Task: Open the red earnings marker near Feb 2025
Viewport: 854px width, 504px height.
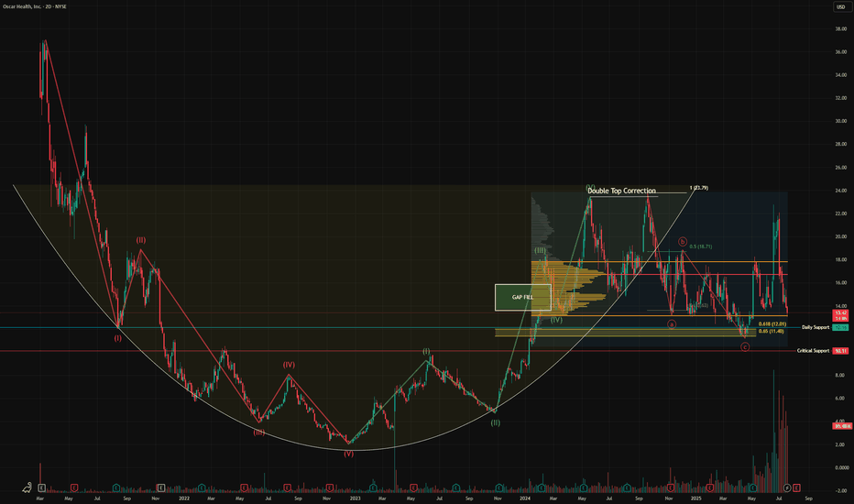Action: tap(710, 488)
